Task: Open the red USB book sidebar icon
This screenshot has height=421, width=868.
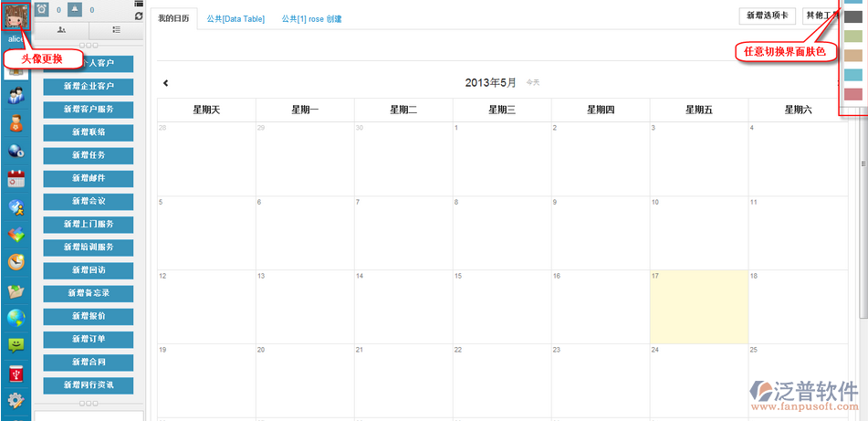Action: [16, 374]
